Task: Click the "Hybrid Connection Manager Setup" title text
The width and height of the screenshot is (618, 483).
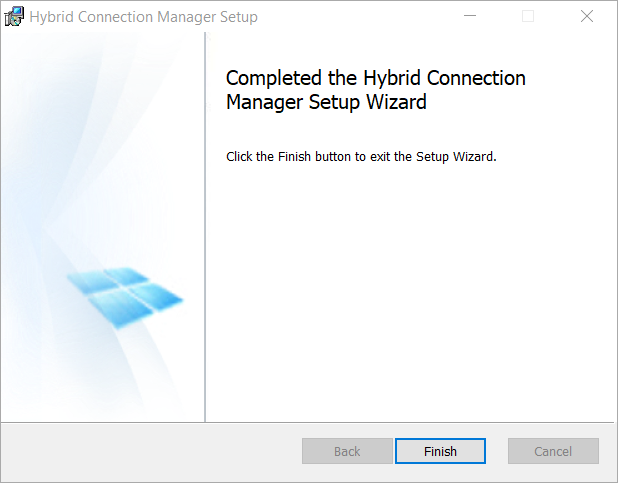Action: tap(144, 17)
